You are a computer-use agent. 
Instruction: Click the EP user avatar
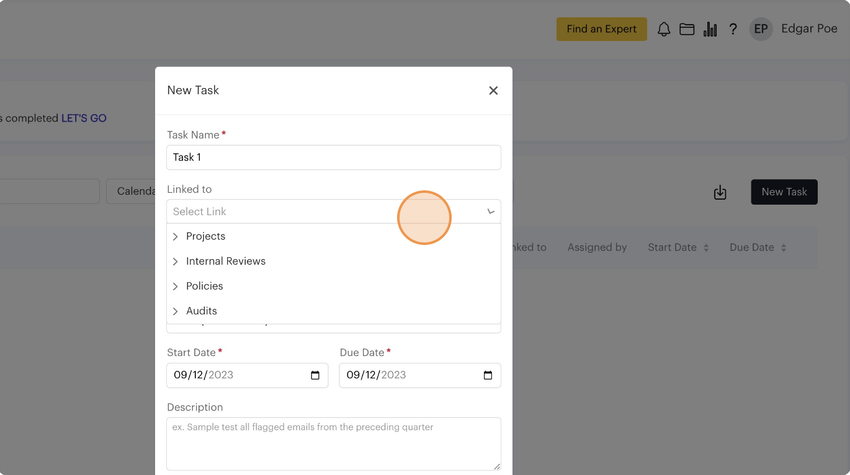coord(761,29)
